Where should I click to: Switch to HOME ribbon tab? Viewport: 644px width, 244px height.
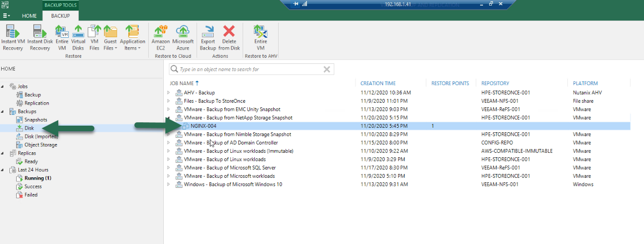coord(29,16)
